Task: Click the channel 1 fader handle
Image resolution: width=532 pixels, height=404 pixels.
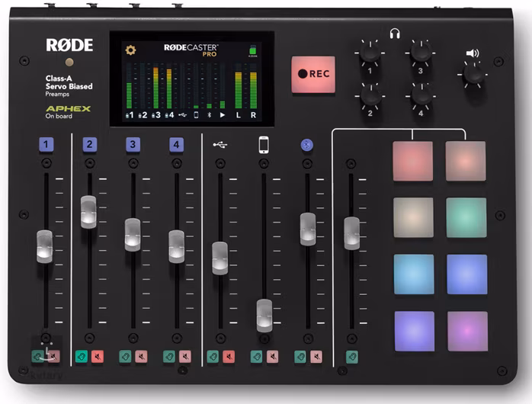Action: pyautogui.click(x=44, y=247)
